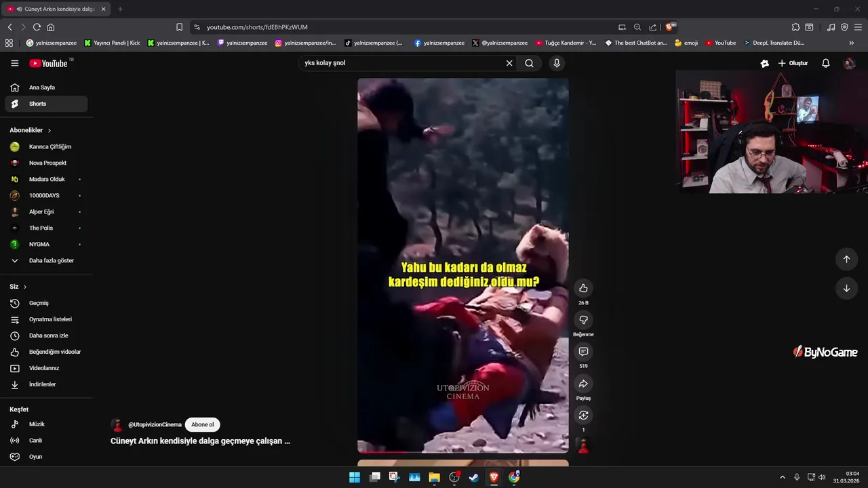868x488 pixels.
Task: Open Videolarınız page
Action: [x=46, y=368]
